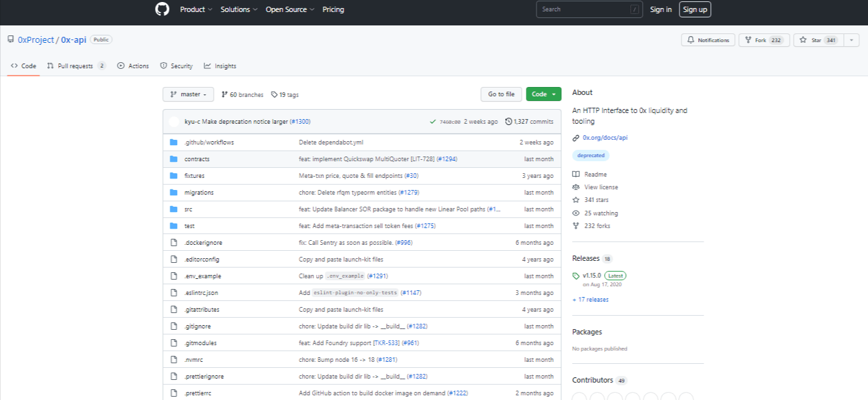
Task: Open commit hash 7460c00
Action: (450, 122)
